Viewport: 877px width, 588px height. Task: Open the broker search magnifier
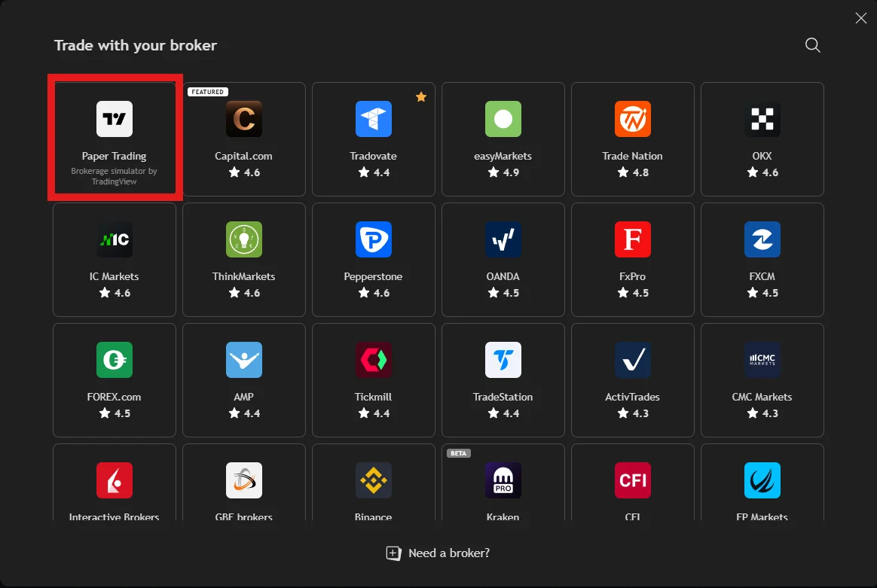pos(813,45)
